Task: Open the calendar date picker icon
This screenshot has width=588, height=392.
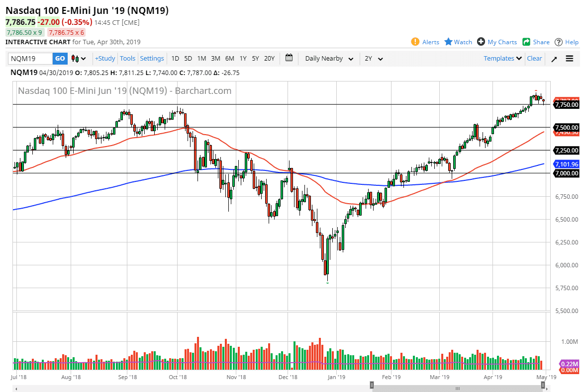Action: click(x=289, y=58)
